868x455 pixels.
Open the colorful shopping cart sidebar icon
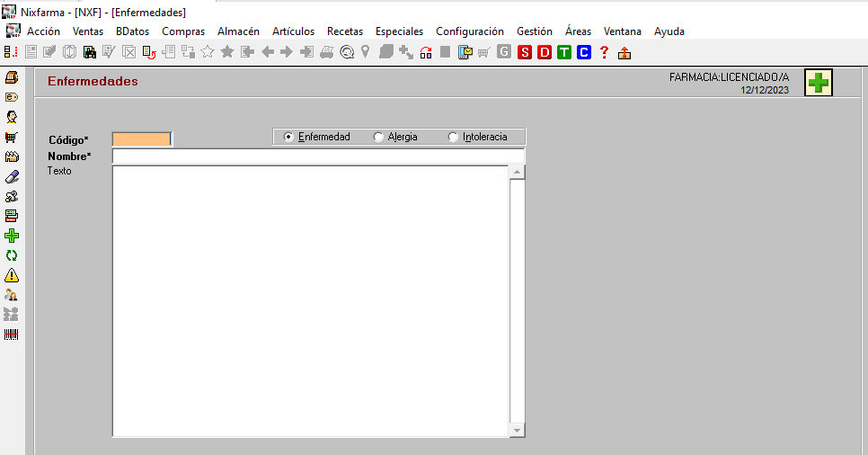click(x=12, y=137)
